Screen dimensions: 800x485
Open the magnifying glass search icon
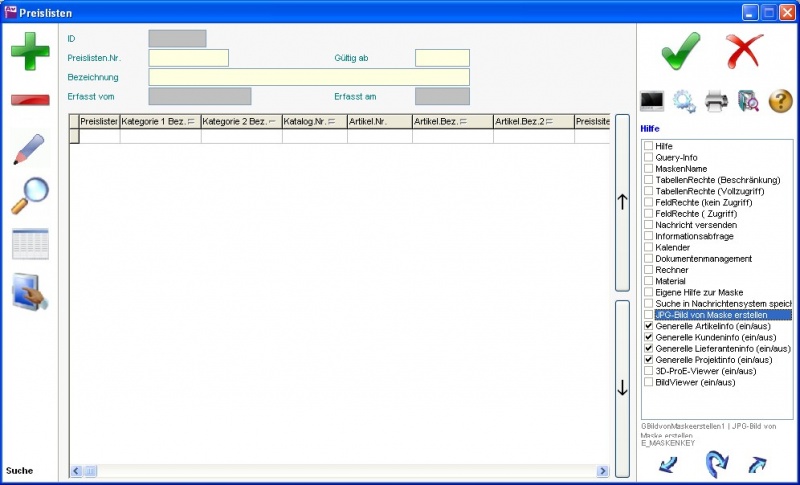(x=30, y=196)
